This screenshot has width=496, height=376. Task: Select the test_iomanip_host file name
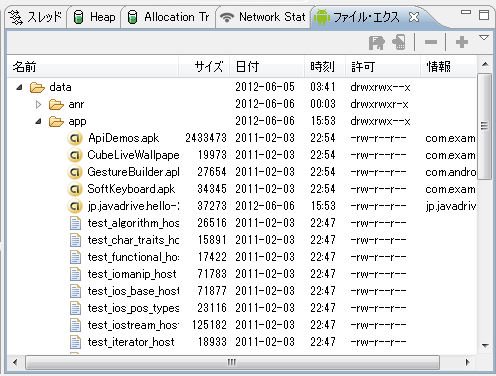[132, 274]
